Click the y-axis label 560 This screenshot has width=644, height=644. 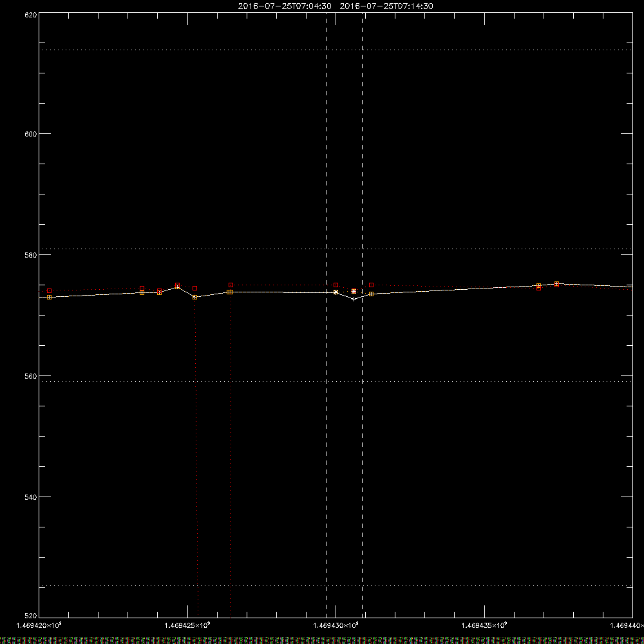click(x=31, y=376)
